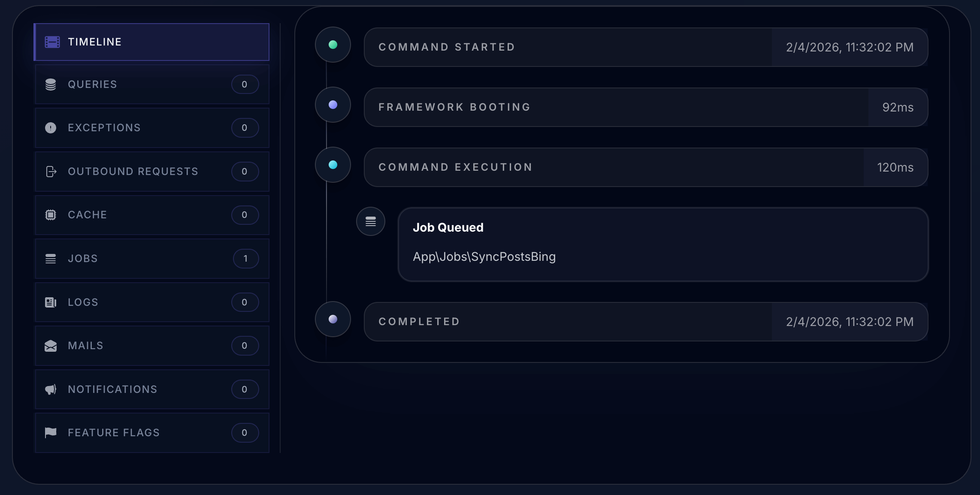Viewport: 980px width, 495px height.
Task: Select the chip icon next to Cache
Action: (51, 215)
